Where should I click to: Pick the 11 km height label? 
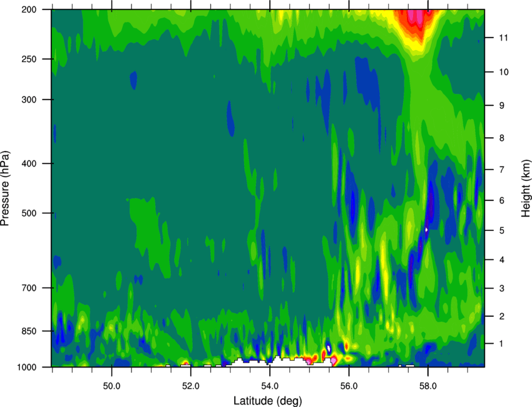504,38
